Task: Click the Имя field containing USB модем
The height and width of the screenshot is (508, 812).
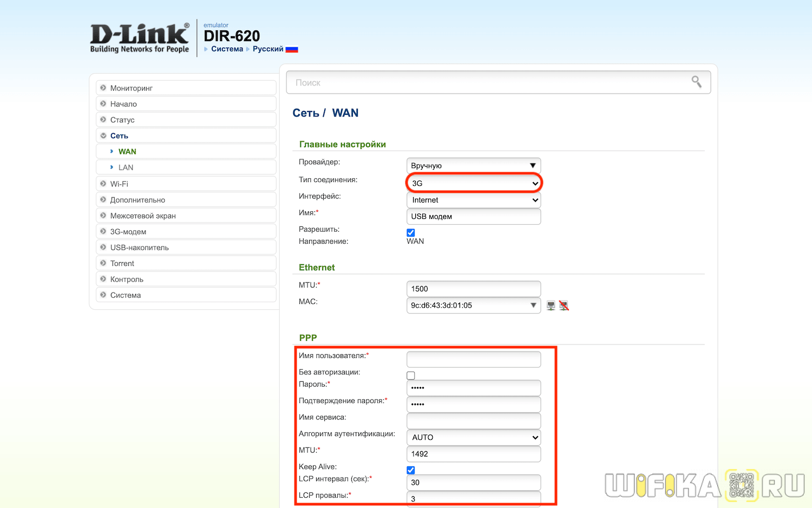Action: click(x=474, y=217)
